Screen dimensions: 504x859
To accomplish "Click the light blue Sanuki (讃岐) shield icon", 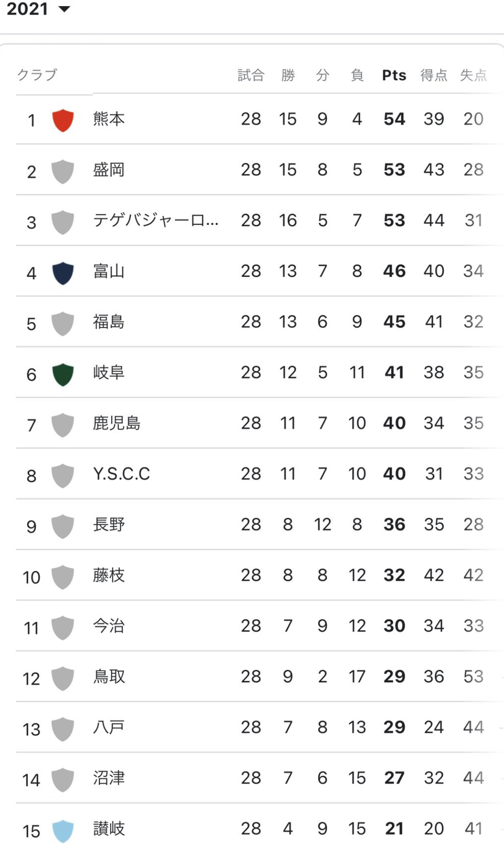I will [x=63, y=831].
